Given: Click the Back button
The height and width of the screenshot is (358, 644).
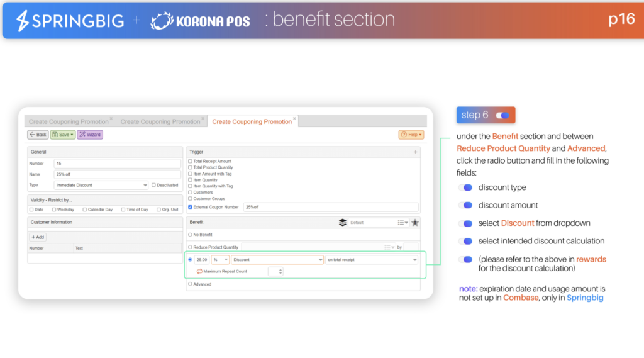Looking at the screenshot, I should pyautogui.click(x=38, y=135).
